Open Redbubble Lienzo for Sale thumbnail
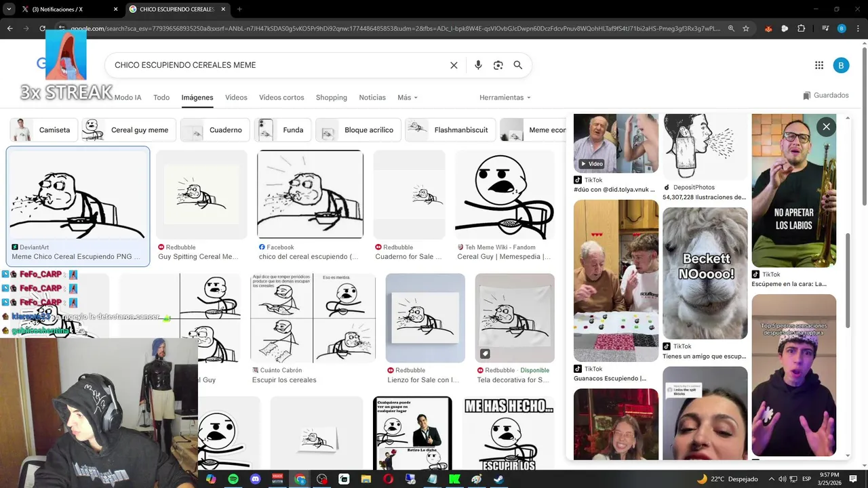868x488 pixels. [425, 318]
